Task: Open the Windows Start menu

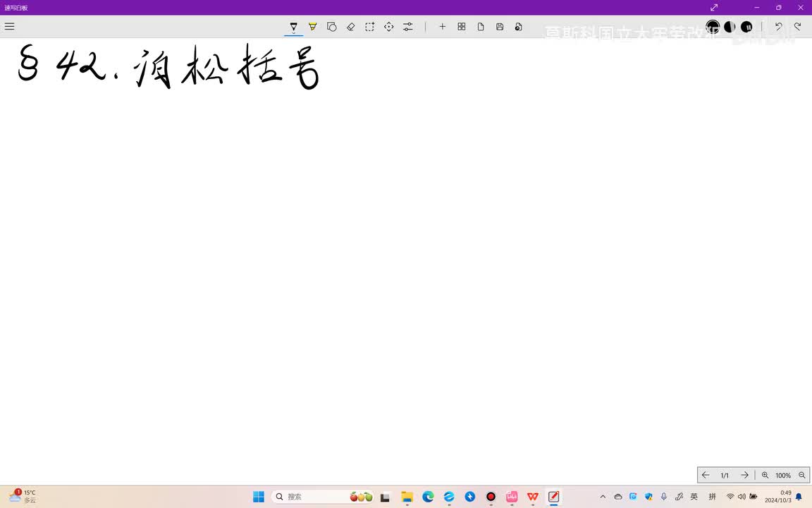Action: click(259, 497)
